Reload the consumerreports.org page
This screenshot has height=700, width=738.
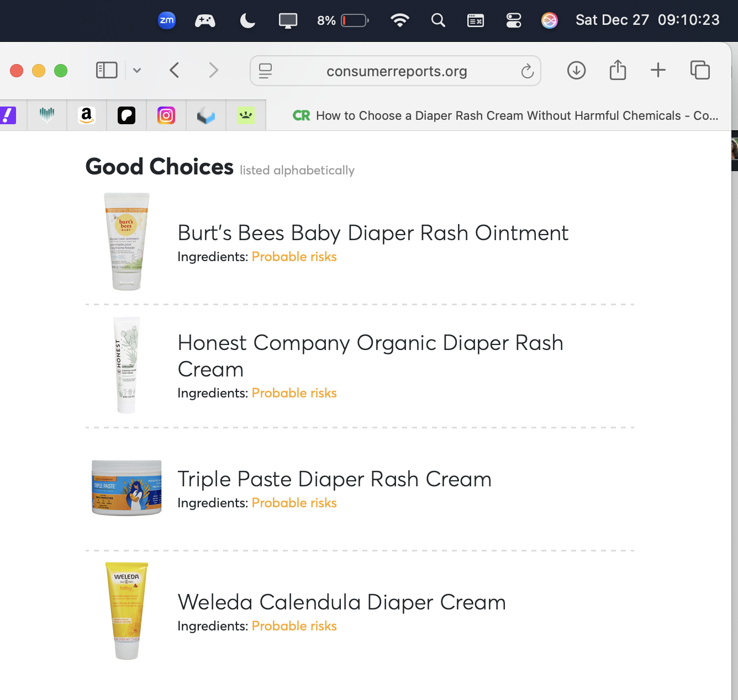click(527, 71)
